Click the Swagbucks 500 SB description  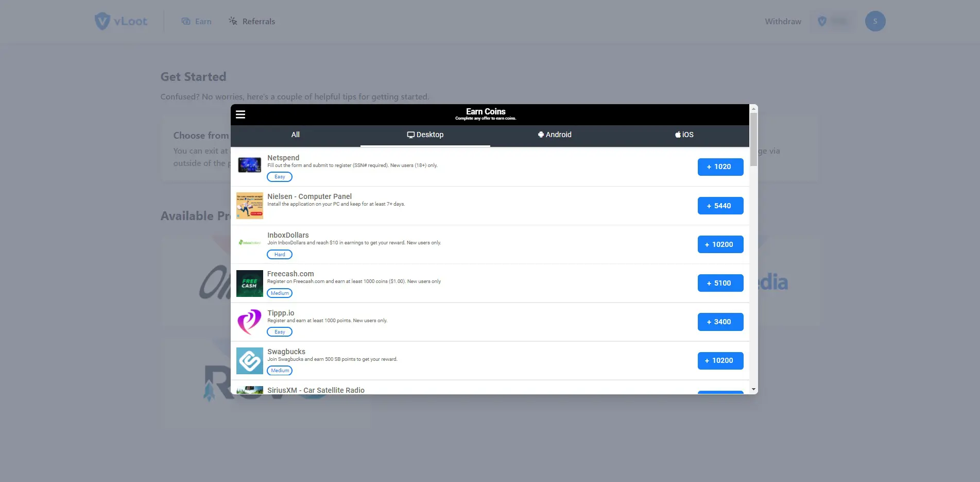click(332, 359)
